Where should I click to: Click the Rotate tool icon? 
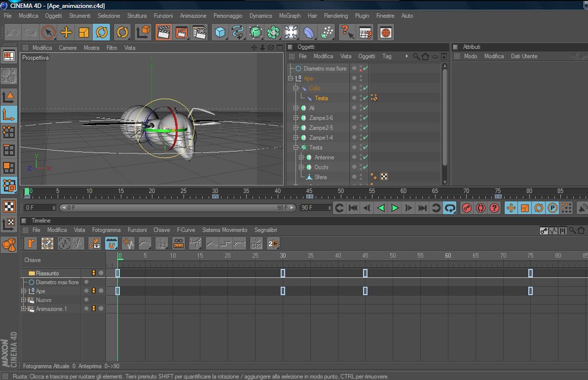coord(102,33)
